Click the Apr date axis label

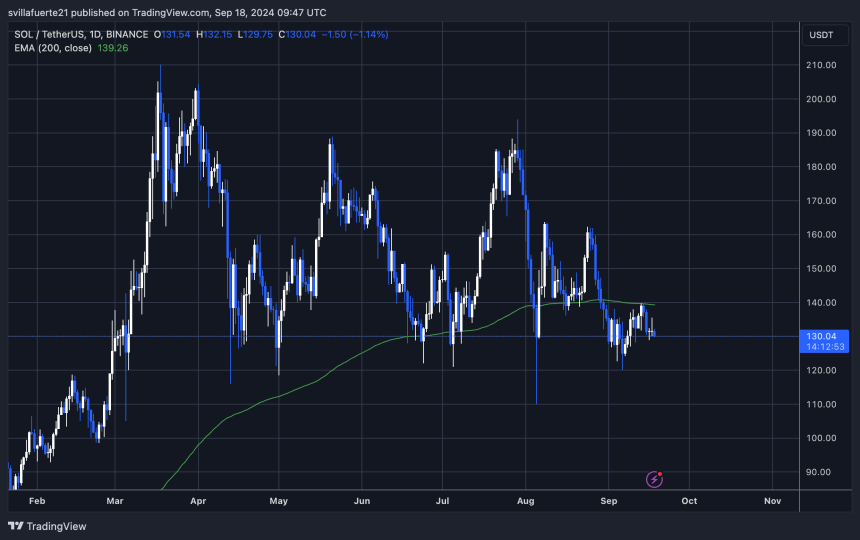198,501
